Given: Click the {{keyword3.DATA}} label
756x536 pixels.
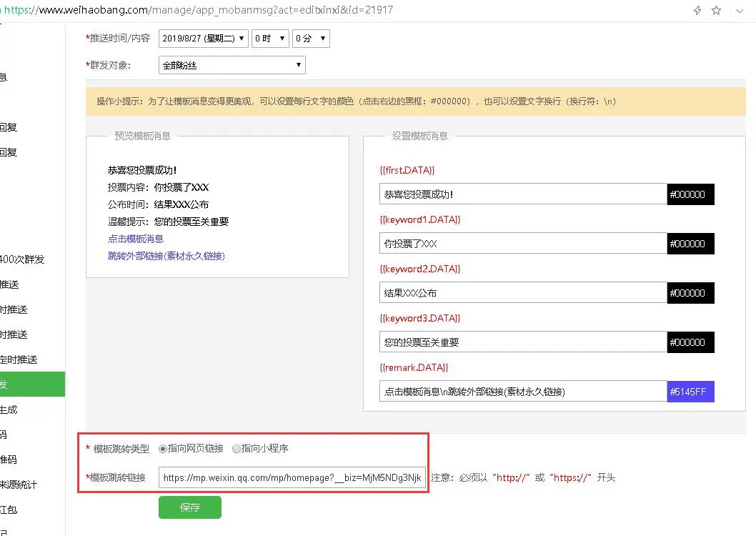Looking at the screenshot, I should (420, 318).
